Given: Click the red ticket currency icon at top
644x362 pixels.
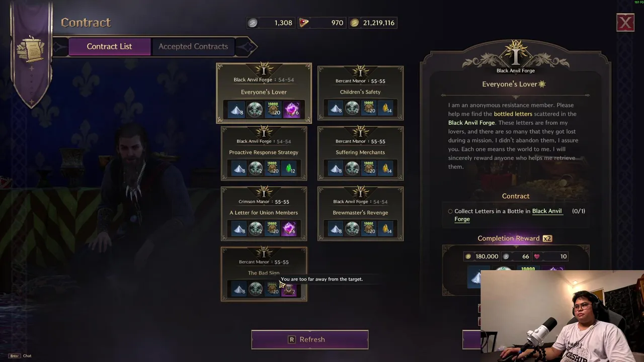Looking at the screenshot, I should [304, 23].
